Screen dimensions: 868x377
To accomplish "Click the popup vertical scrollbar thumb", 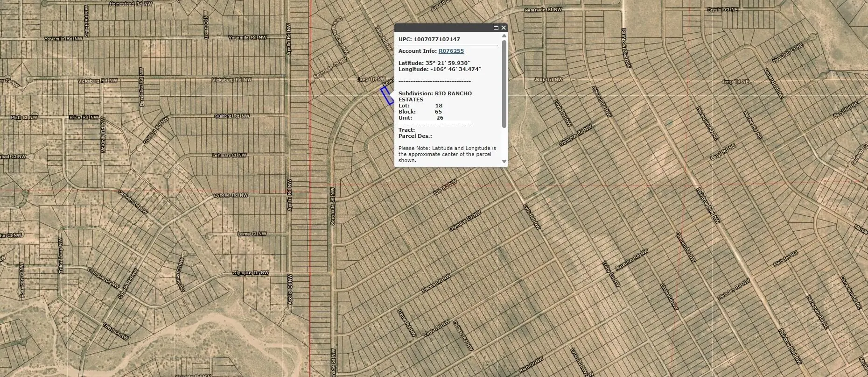I will click(x=504, y=84).
